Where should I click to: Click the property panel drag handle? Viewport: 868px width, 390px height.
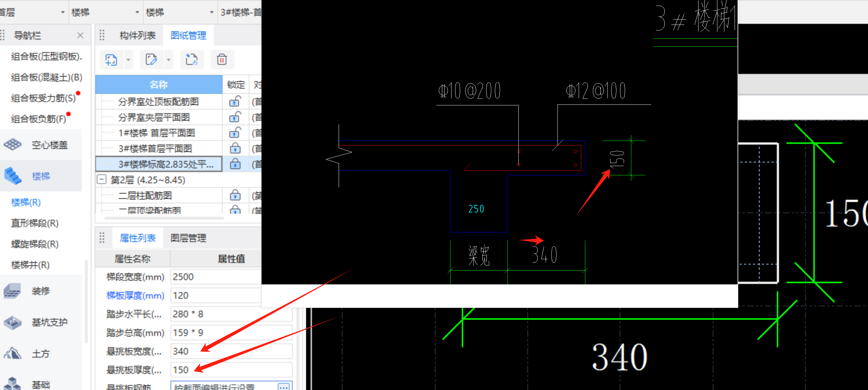(x=102, y=238)
